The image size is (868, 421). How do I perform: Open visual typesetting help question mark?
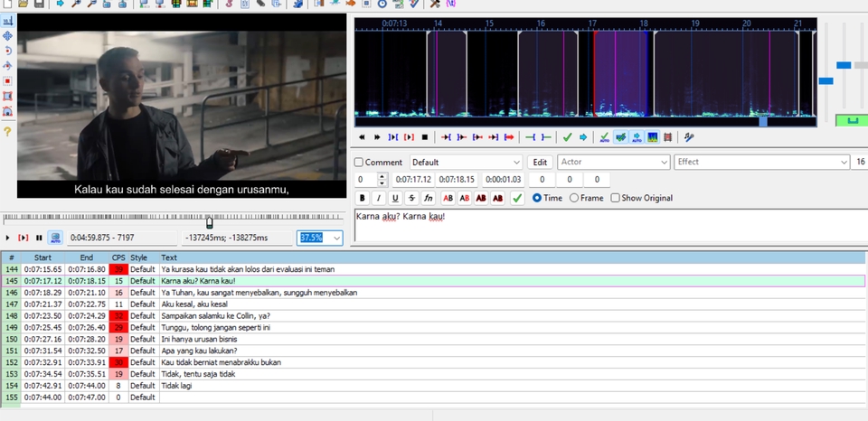point(8,132)
